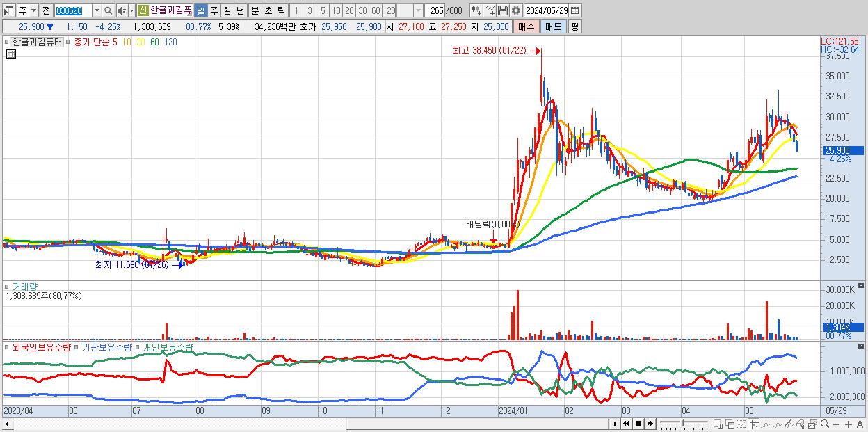This screenshot has width=868, height=432.
Task: Toggle the 한글과컴퓨터 series marker box
Action: click(x=8, y=42)
